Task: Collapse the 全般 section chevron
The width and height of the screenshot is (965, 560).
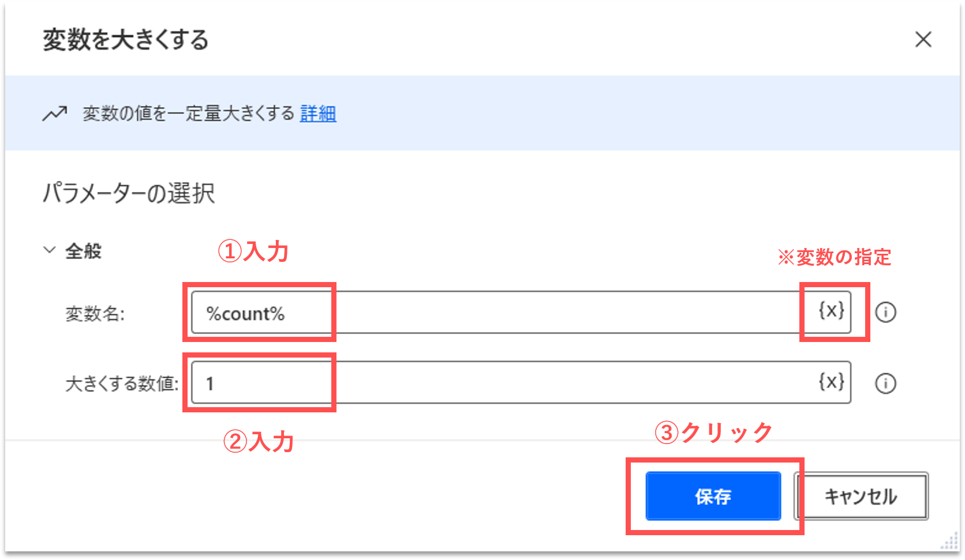Action: click(50, 250)
